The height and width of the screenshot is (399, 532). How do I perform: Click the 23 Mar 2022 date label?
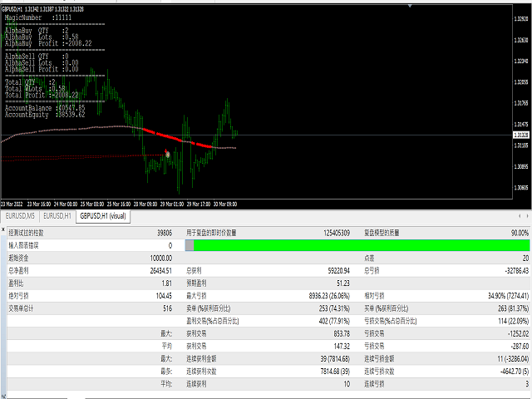click(x=12, y=204)
